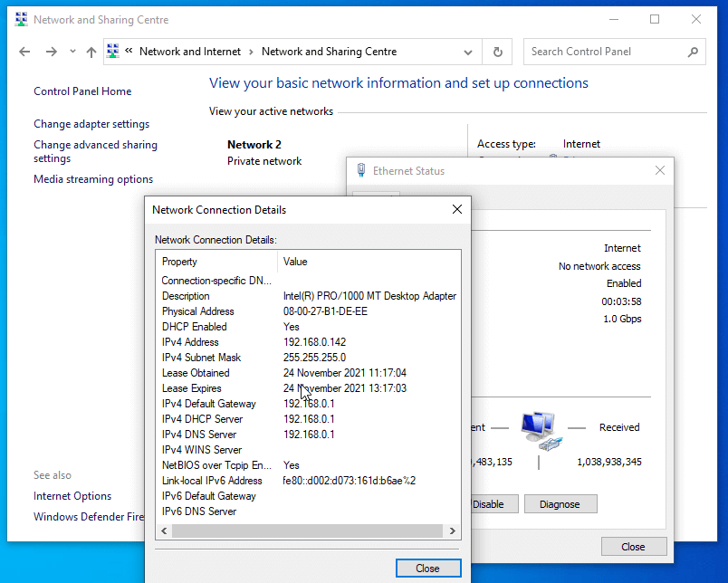The width and height of the screenshot is (728, 583).
Task: Click the right scroll arrow in details list
Action: pos(453,531)
